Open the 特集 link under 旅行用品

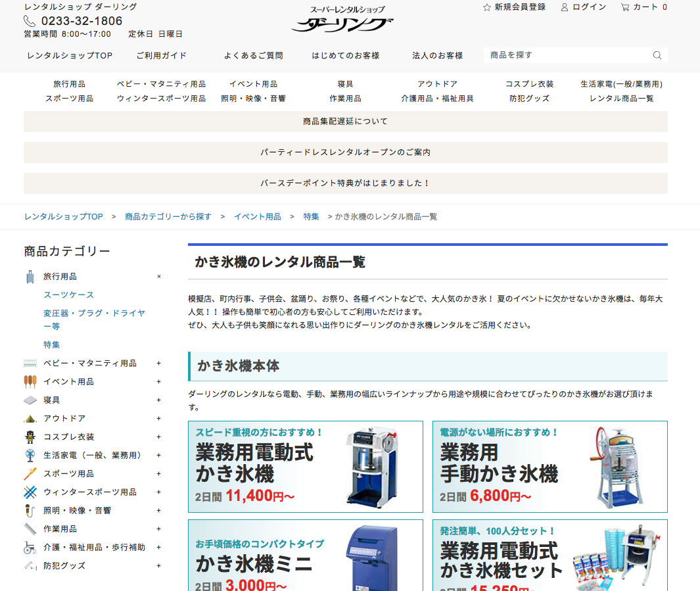pos(51,344)
